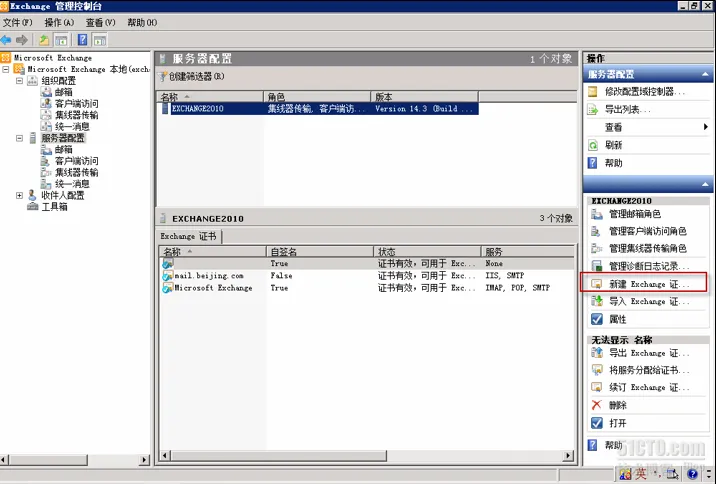
Task: Sort certificates by 自签名 column header
Action: [x=320, y=252]
